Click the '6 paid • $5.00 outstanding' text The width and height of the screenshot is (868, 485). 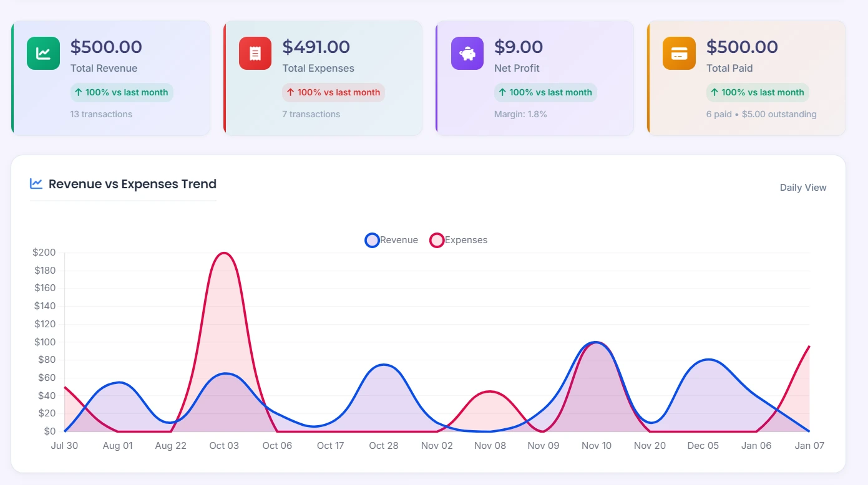pos(761,114)
